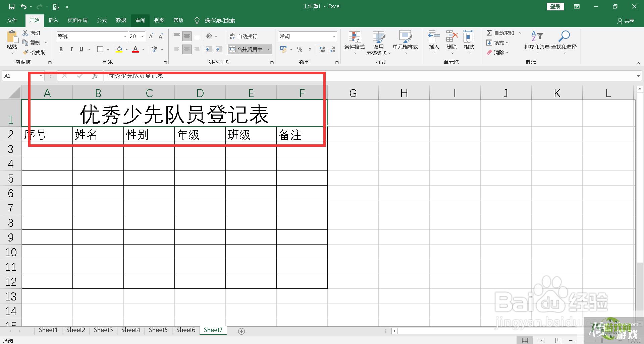The image size is (644, 344).
Task: Expand the Merge and Center dropdown arrow
Action: point(268,49)
